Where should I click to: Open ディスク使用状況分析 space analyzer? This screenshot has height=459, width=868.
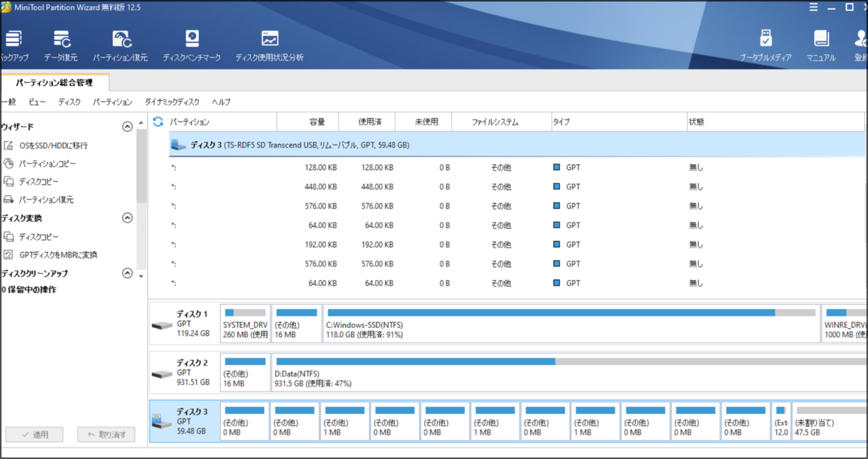click(270, 46)
